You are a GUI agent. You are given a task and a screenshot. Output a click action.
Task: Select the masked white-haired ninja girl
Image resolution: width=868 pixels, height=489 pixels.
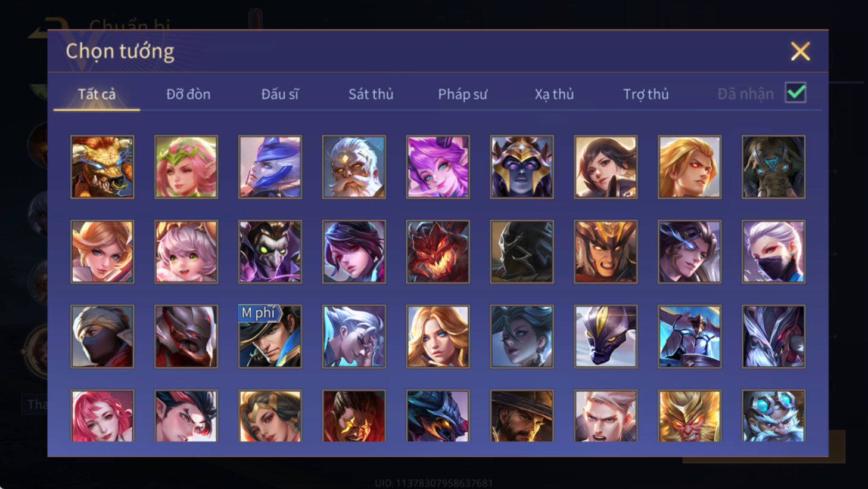773,252
